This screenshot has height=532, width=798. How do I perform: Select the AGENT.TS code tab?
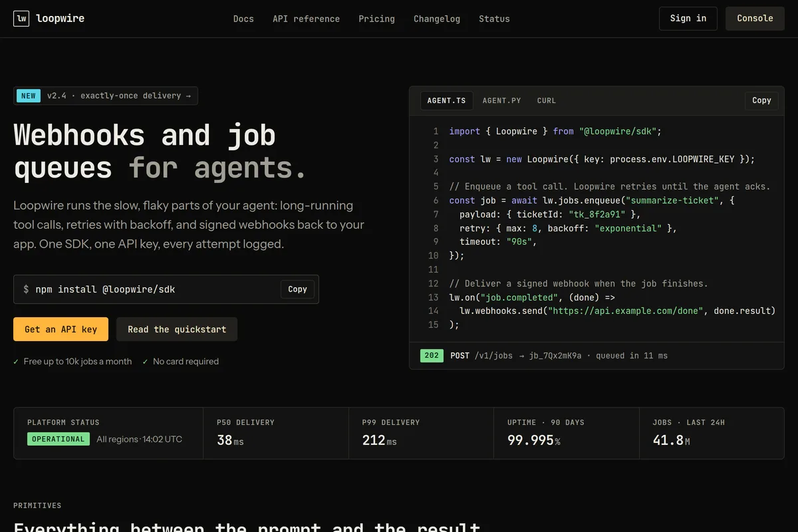[x=446, y=100]
